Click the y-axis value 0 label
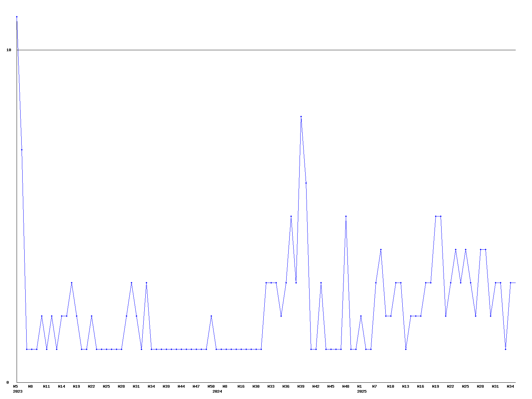 coord(8,382)
